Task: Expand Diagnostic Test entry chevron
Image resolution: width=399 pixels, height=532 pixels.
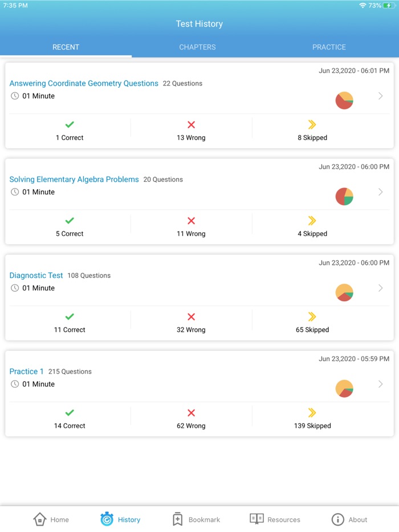Action: tap(380, 288)
